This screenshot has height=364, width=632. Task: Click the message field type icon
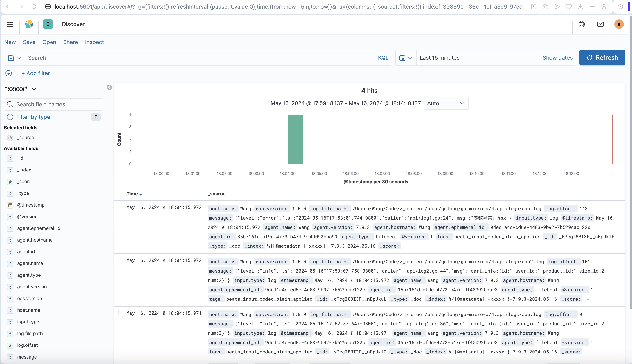(x=10, y=357)
